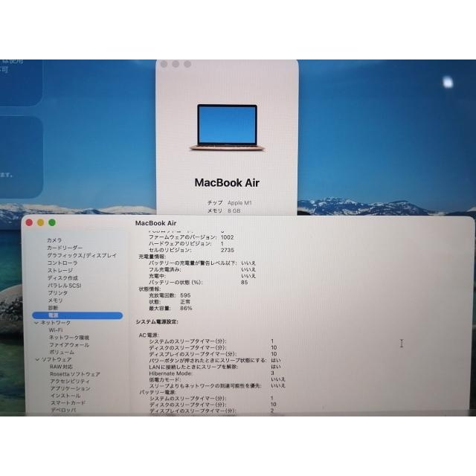The width and height of the screenshot is (476, 476).
Task: Select ネットワーク環境 in the sidebar
Action: 69,337
